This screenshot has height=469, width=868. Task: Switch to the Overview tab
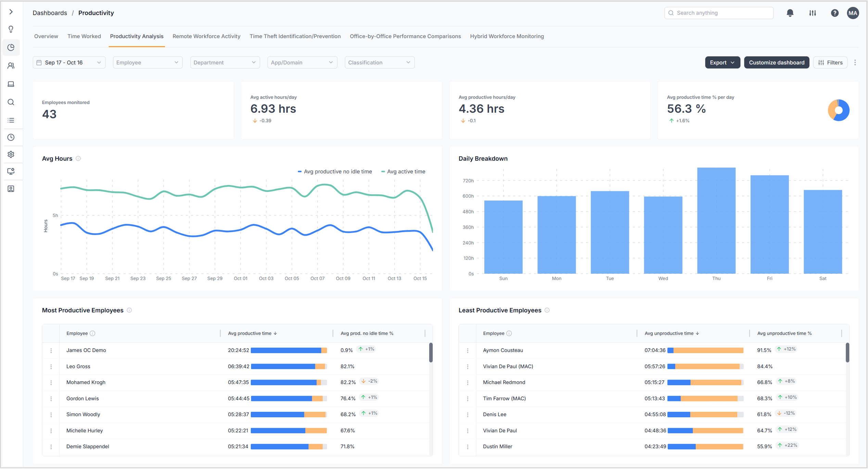click(46, 36)
